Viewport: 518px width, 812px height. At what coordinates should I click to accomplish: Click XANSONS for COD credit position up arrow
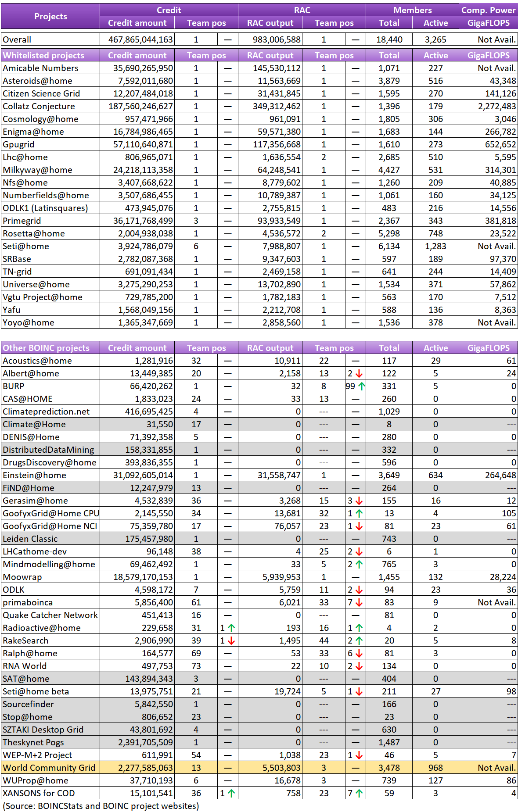pyautogui.click(x=231, y=793)
